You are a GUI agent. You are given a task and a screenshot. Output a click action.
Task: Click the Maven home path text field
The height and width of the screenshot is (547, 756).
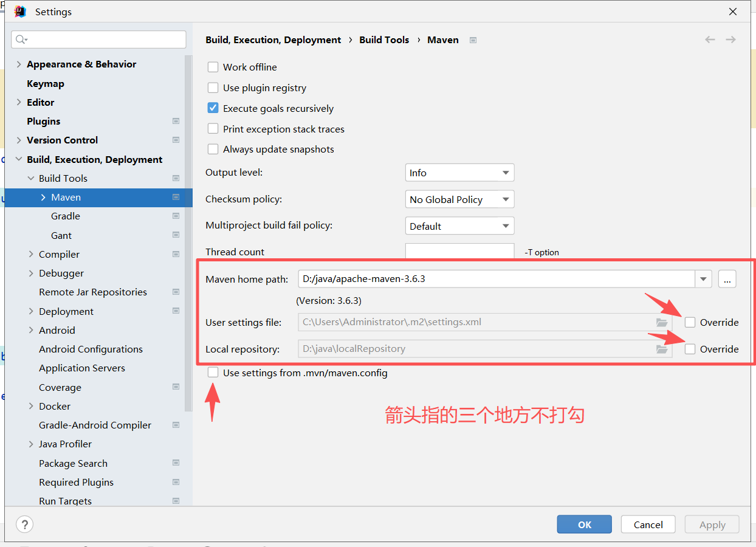tap(497, 279)
